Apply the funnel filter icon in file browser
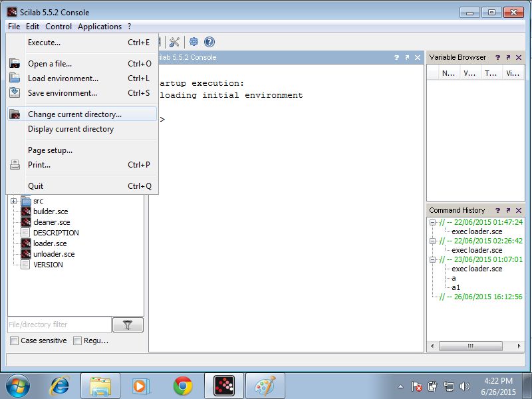 pyautogui.click(x=128, y=324)
